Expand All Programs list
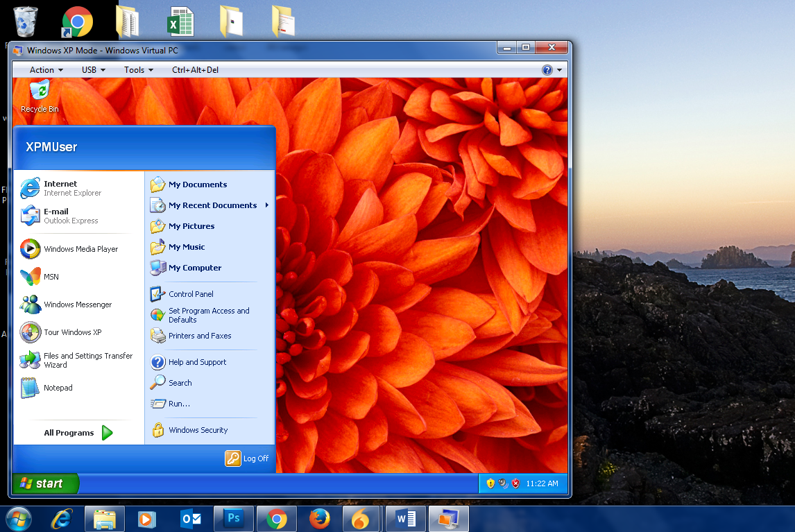Screen dimensions: 795x532 [x=78, y=433]
